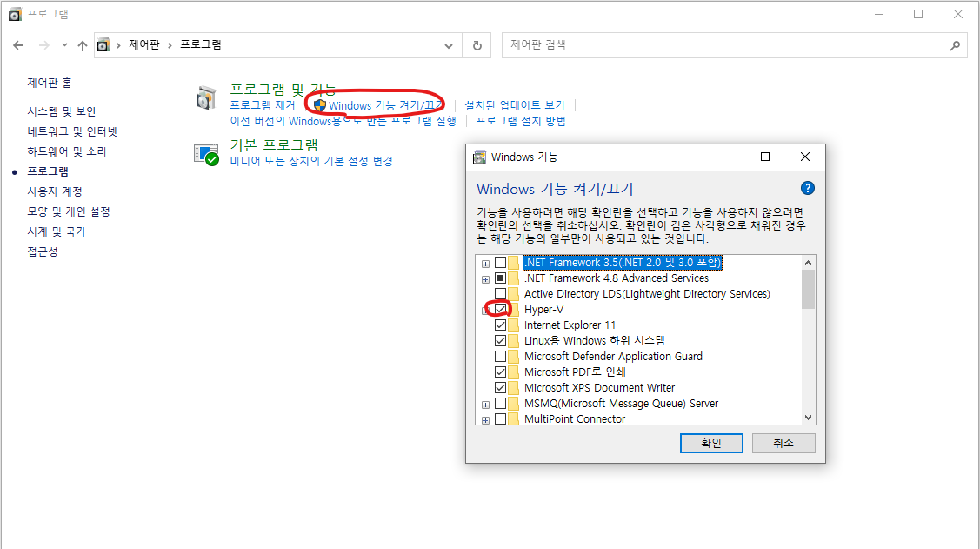Click the forward navigation arrow
Image resolution: width=980 pixels, height=549 pixels.
tap(43, 45)
